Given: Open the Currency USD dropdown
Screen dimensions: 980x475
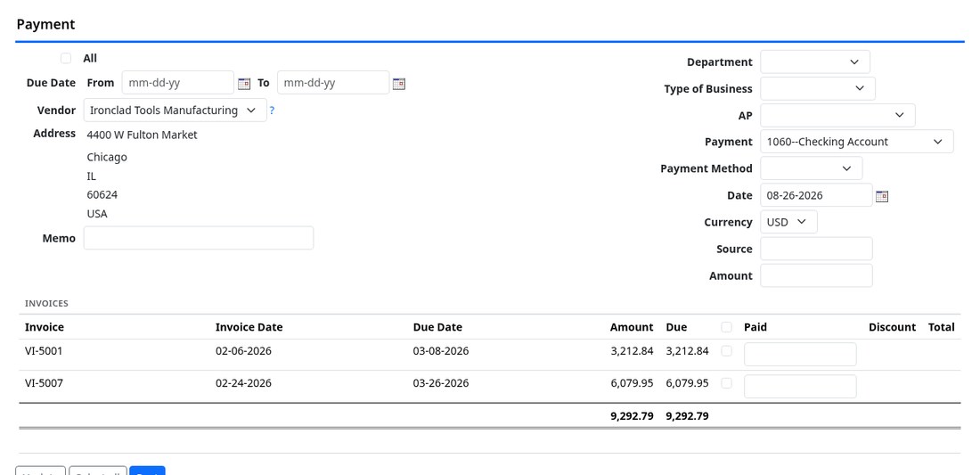Looking at the screenshot, I should click(788, 223).
